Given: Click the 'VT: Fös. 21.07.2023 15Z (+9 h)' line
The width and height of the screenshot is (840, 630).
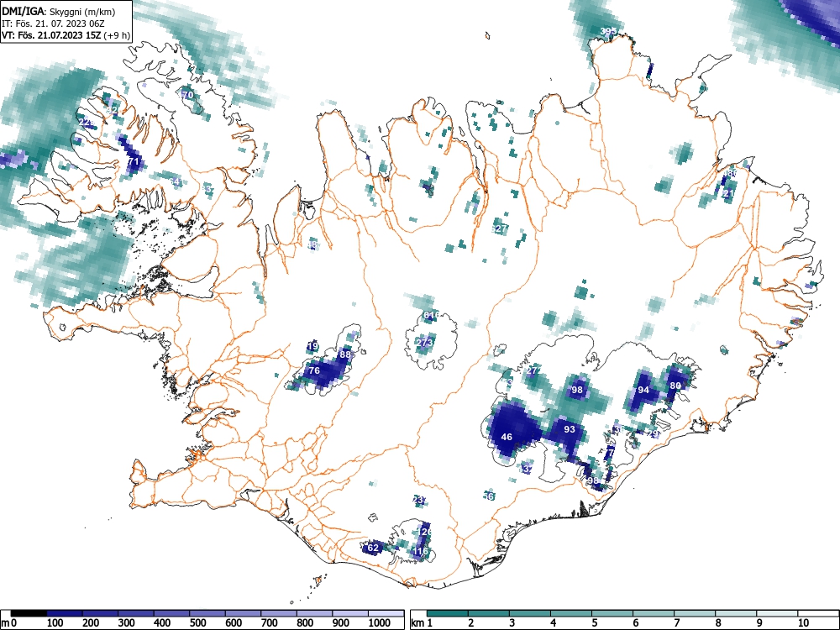Looking at the screenshot, I should click(66, 35).
